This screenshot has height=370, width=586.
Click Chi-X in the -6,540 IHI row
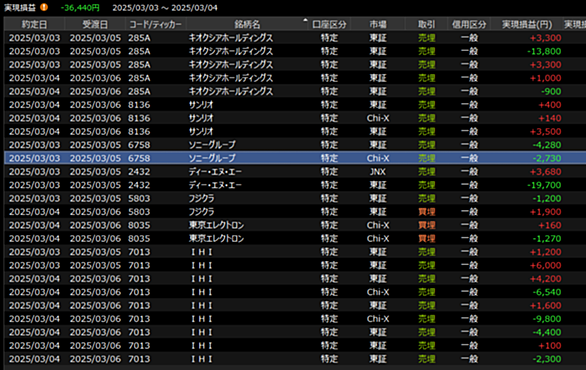pyautogui.click(x=378, y=292)
